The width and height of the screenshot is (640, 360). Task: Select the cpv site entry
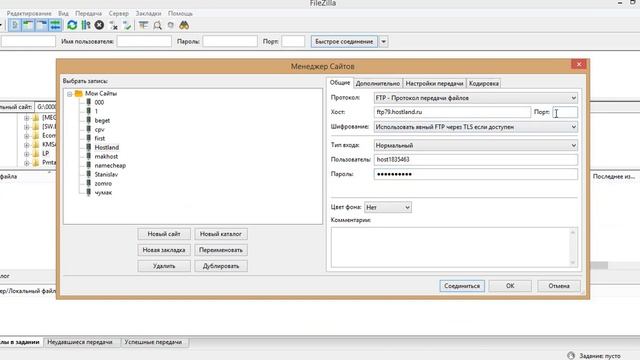99,129
